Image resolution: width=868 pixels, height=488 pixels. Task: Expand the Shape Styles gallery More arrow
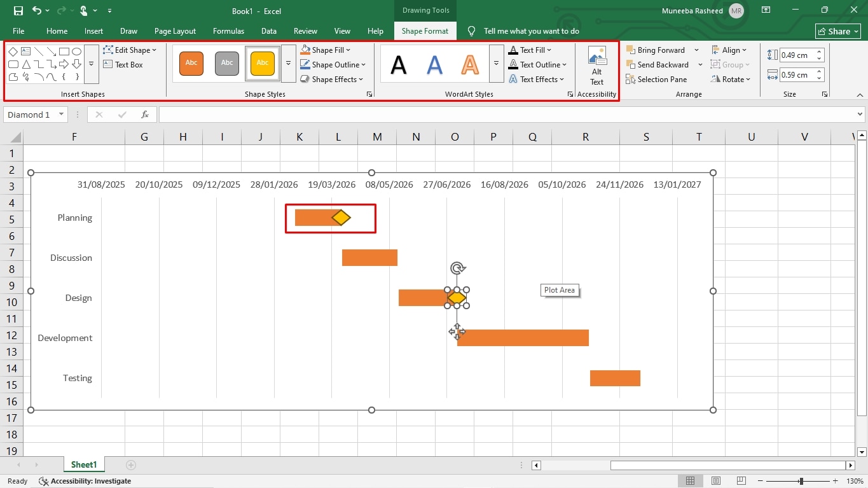[288, 64]
